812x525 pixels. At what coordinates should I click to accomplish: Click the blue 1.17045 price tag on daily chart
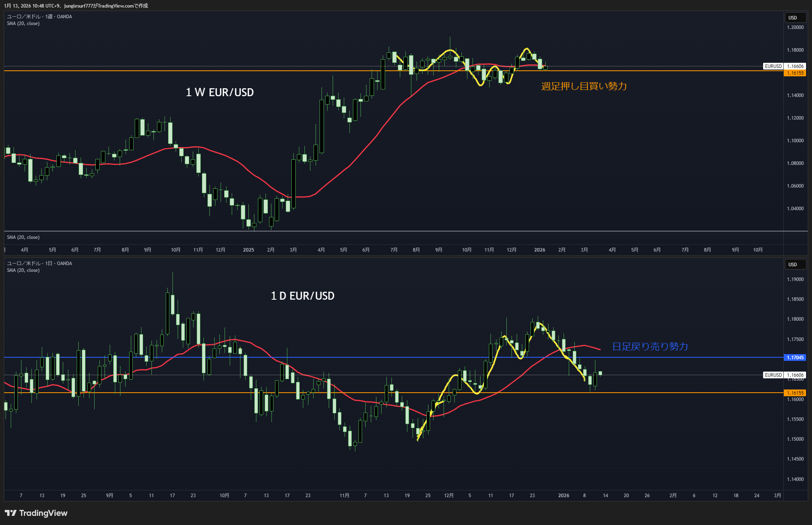click(x=795, y=358)
